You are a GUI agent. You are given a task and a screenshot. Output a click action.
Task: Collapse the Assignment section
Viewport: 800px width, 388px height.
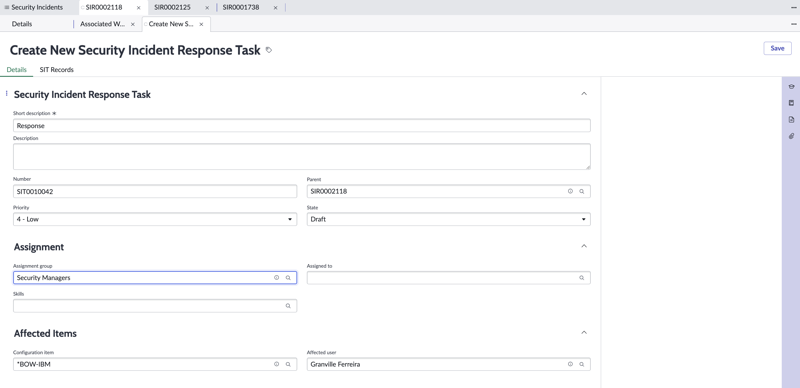[x=584, y=247]
